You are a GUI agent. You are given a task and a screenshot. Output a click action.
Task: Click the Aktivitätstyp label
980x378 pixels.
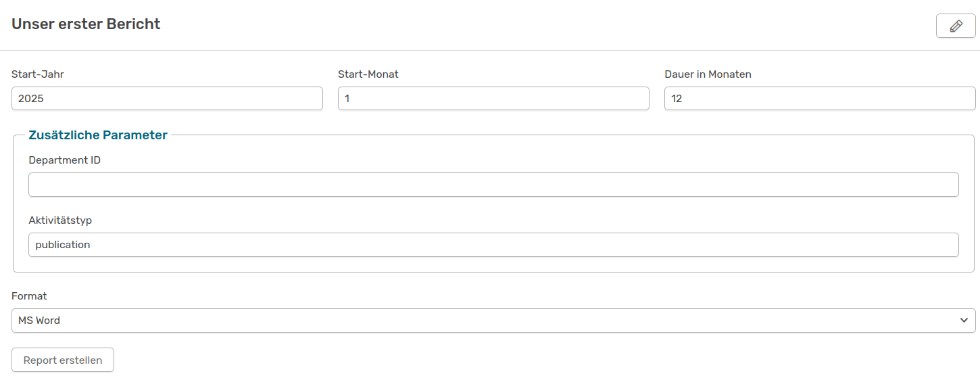coord(60,220)
